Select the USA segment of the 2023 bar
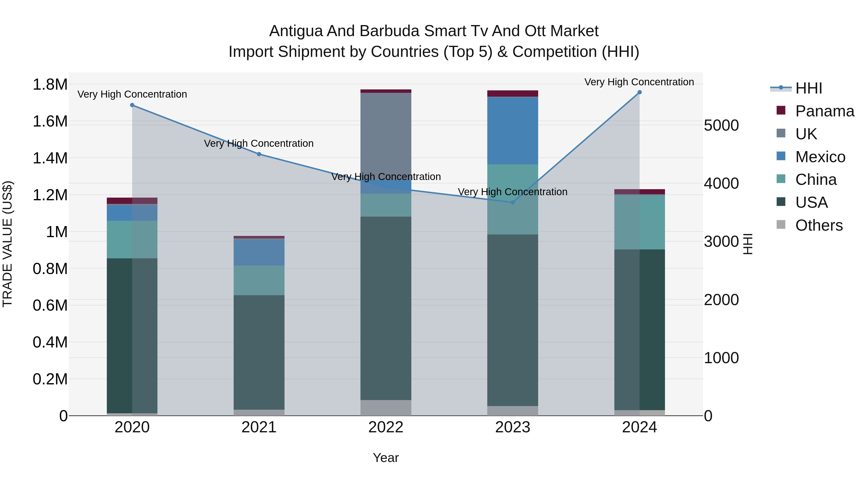Screen dimensions: 868x488 point(513,320)
